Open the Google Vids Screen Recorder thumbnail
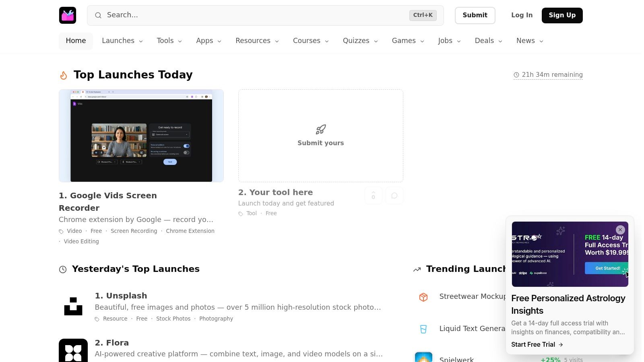The width and height of the screenshot is (644, 362). click(x=141, y=136)
